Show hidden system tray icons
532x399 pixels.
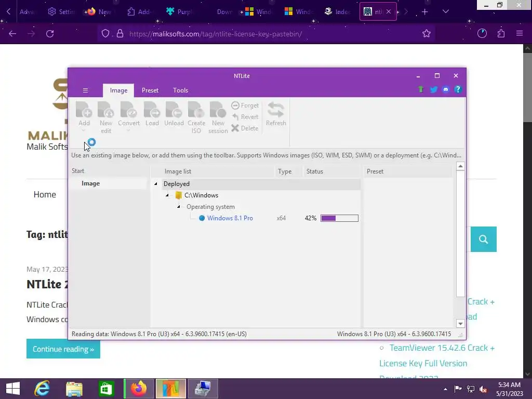click(445, 389)
